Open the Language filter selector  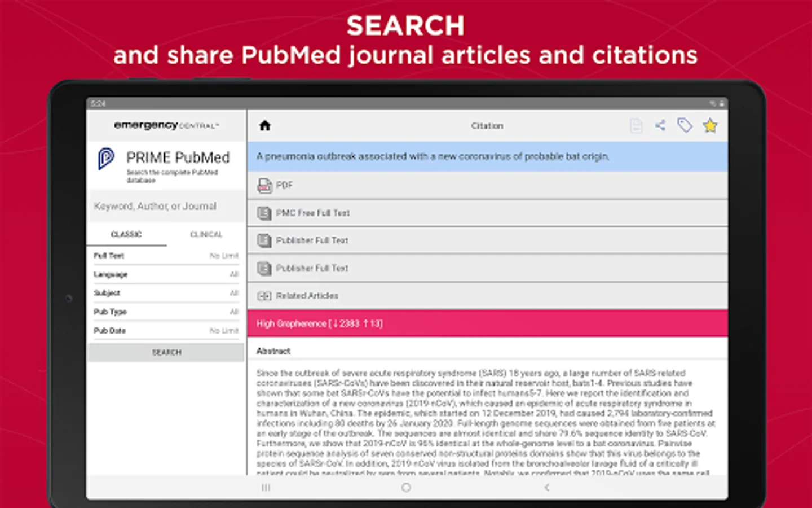click(166, 274)
